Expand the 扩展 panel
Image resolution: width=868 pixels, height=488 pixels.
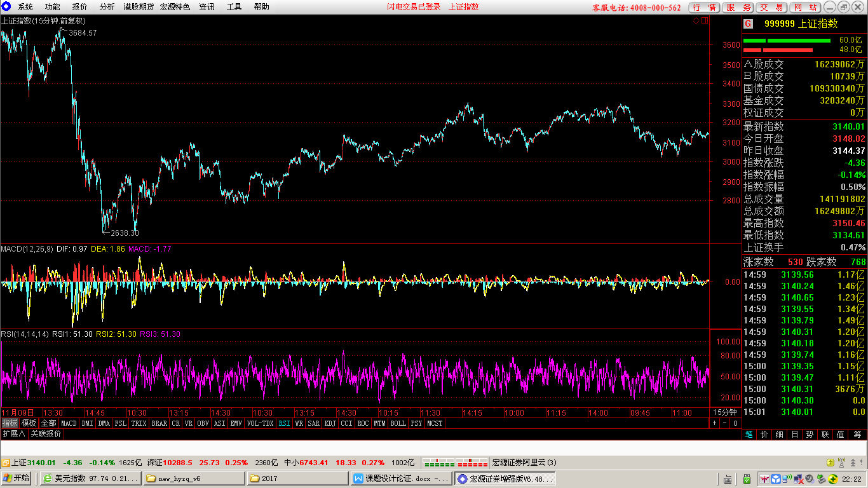(13, 434)
